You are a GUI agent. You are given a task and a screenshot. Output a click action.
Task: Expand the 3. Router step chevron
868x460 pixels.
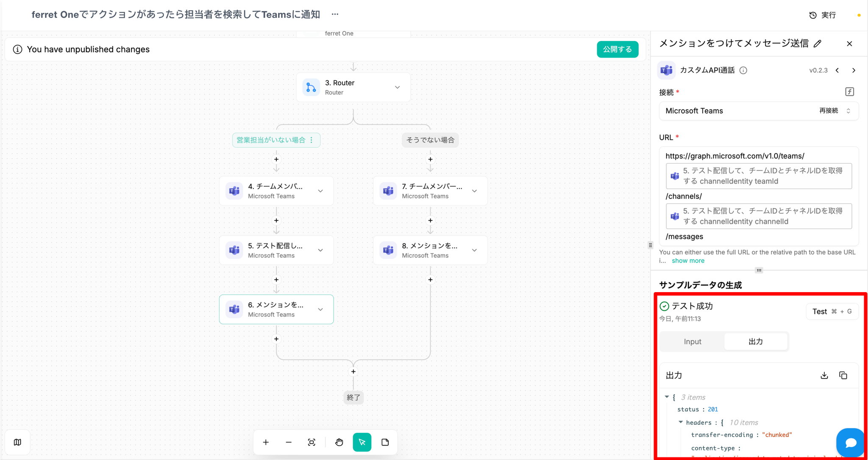(x=398, y=87)
